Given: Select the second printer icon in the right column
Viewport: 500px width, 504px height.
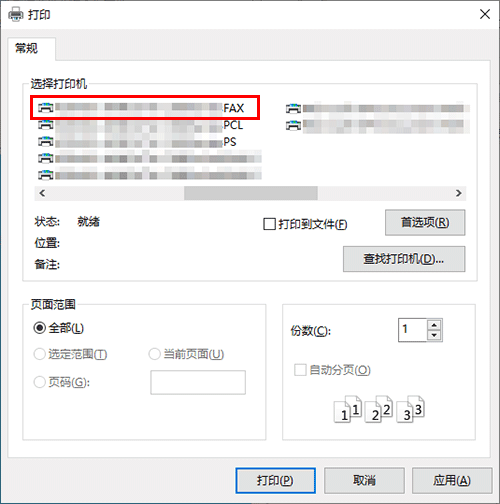Looking at the screenshot, I should pyautogui.click(x=293, y=125).
